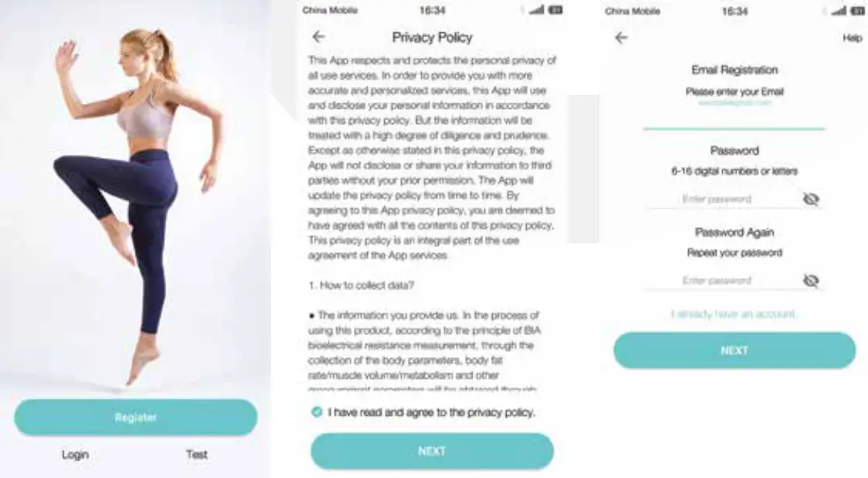Open Help on the registration screen

point(852,38)
